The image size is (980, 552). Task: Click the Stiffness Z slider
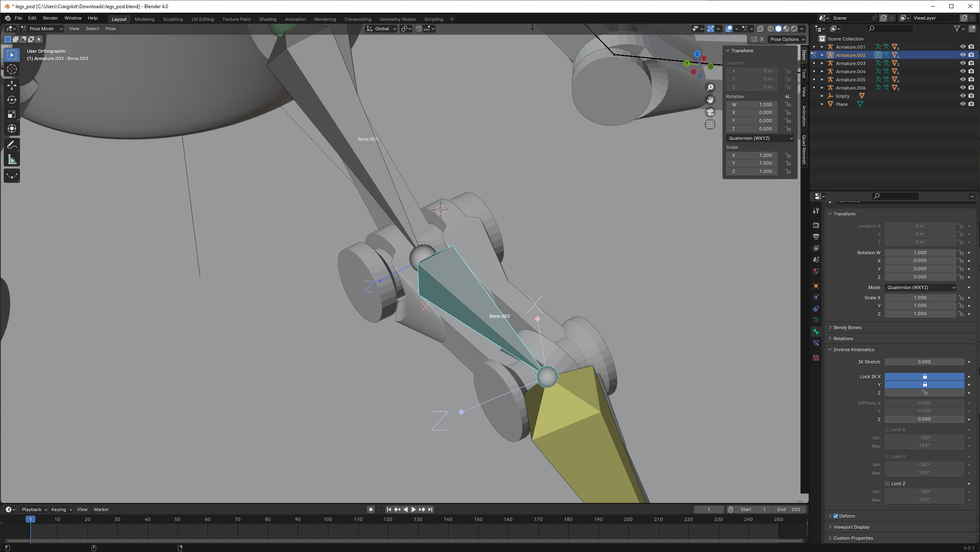(924, 419)
